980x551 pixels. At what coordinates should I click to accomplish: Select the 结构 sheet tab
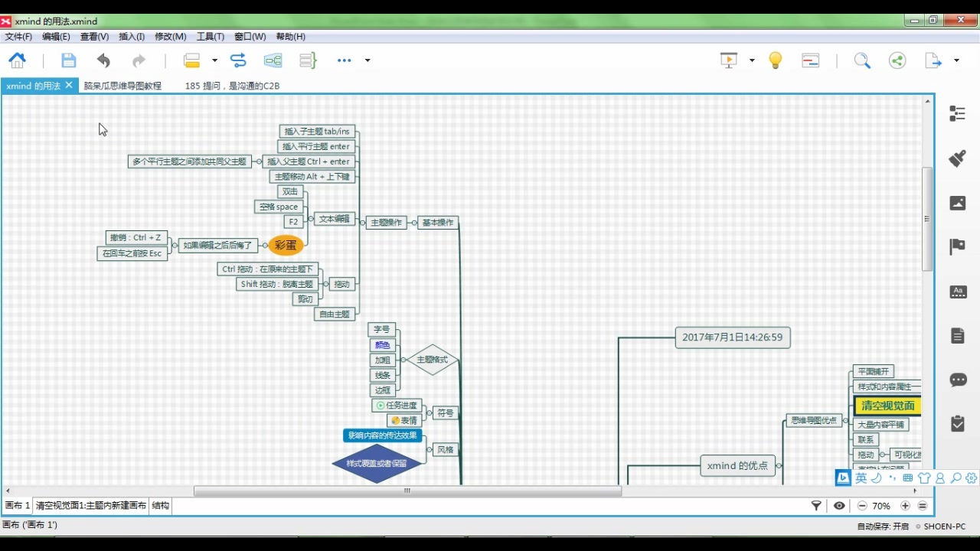(x=160, y=506)
